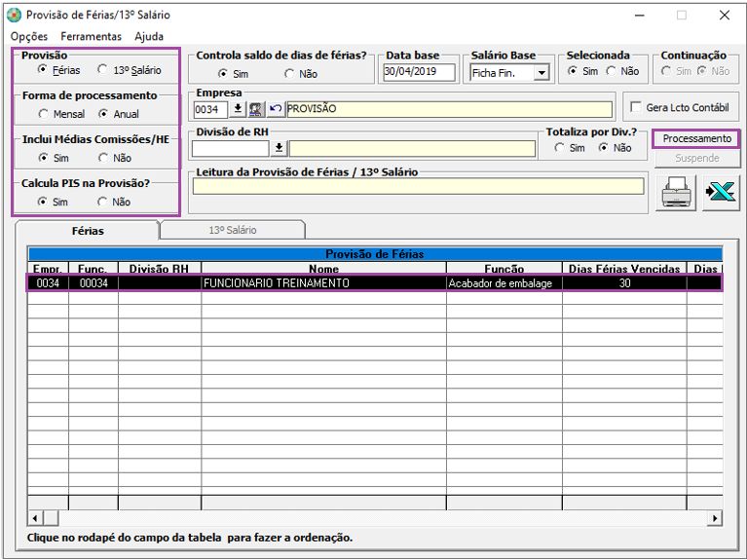Select Não for Totaliza por Div.
747x560 pixels.
click(604, 148)
